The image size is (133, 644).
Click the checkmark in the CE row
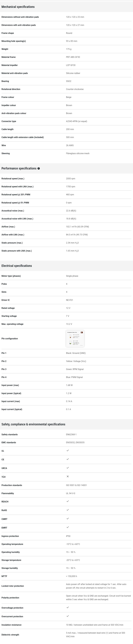[68, 459]
